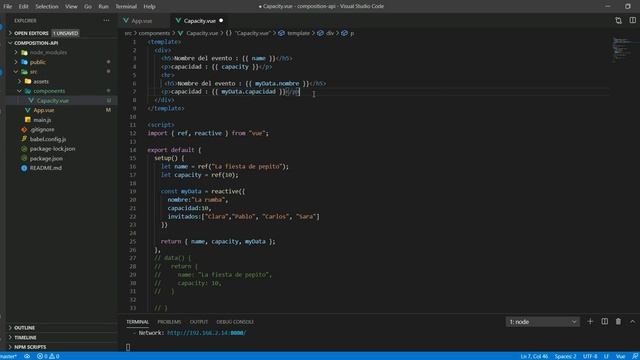Screen dimensions: 640x360
Task: Click the git icon next to .gitignore
Action: (x=24, y=129)
